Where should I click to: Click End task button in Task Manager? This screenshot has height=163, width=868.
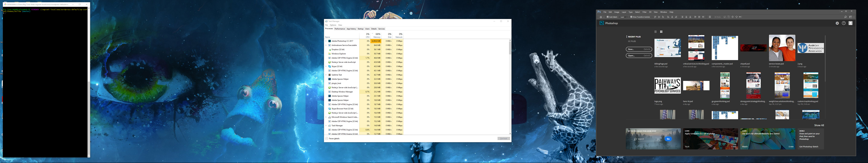point(504,138)
